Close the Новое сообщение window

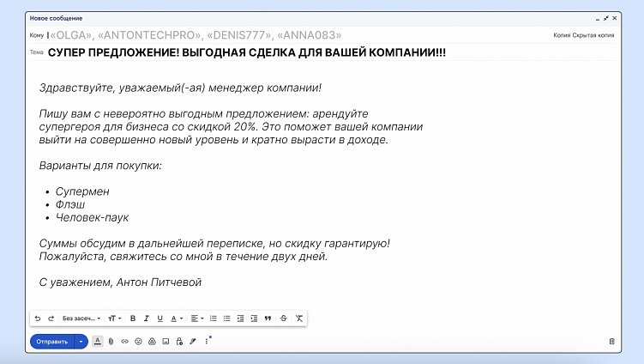(x=615, y=18)
